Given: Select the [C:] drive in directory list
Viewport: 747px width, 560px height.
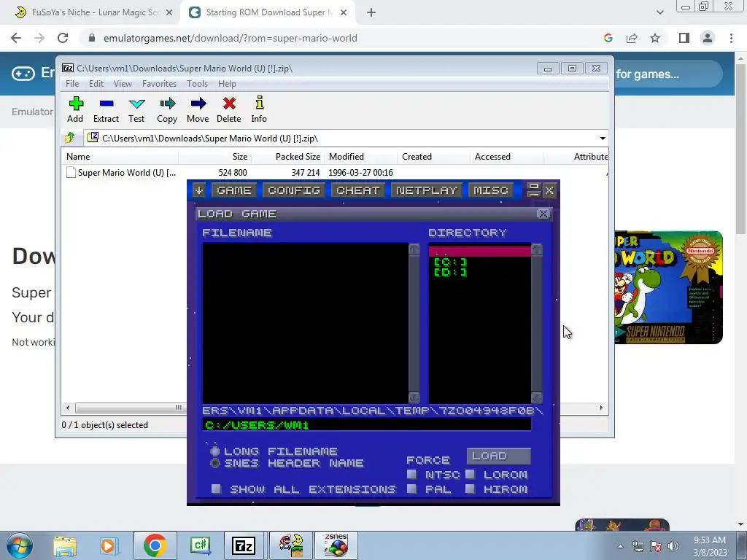Looking at the screenshot, I should (450, 262).
